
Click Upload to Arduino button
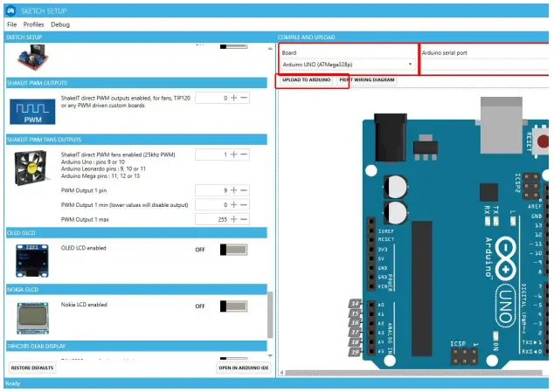tap(307, 79)
